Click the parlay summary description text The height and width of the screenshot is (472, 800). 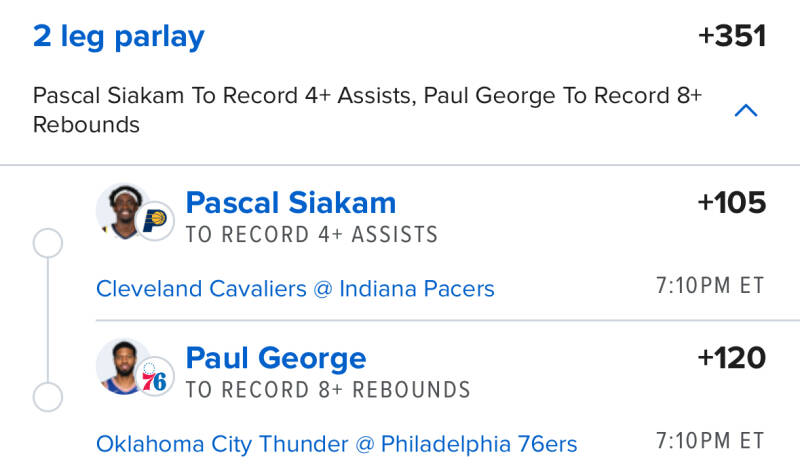tap(367, 110)
